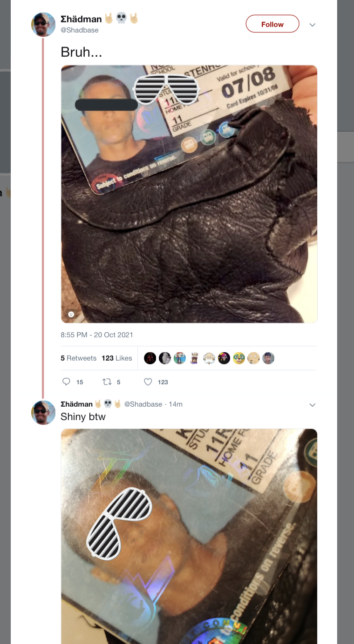Open the main tweet author's profile avatar
The width and height of the screenshot is (354, 644).
(x=43, y=25)
